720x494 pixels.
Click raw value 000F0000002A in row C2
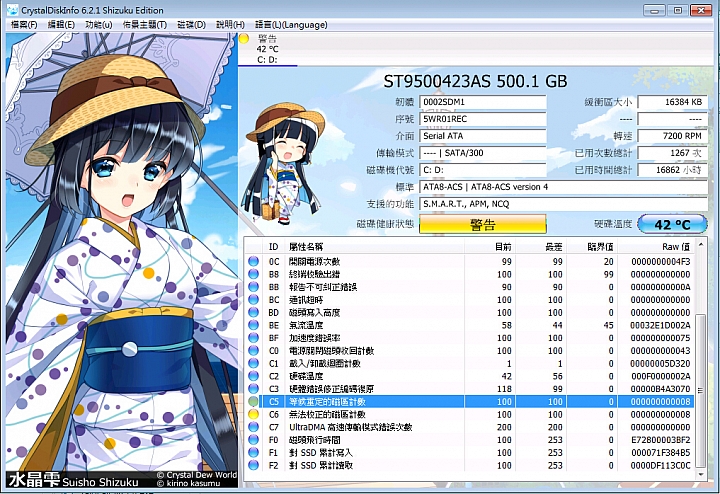click(x=660, y=376)
